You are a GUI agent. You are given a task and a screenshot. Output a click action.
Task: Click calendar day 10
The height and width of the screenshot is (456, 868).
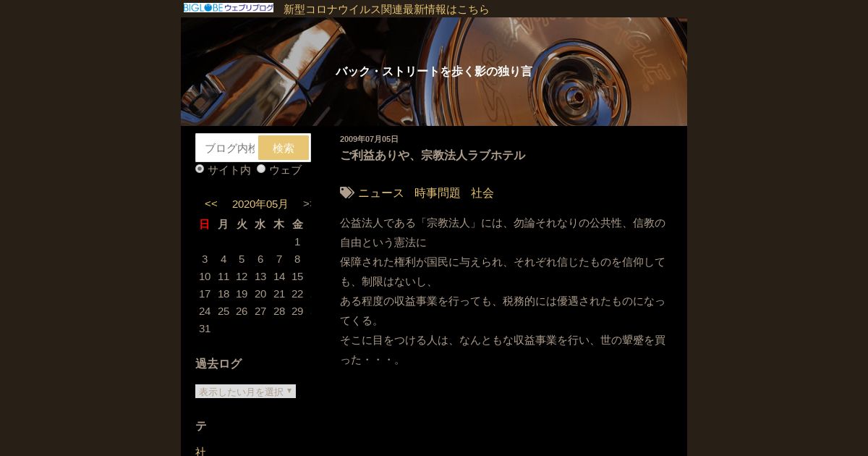click(205, 276)
